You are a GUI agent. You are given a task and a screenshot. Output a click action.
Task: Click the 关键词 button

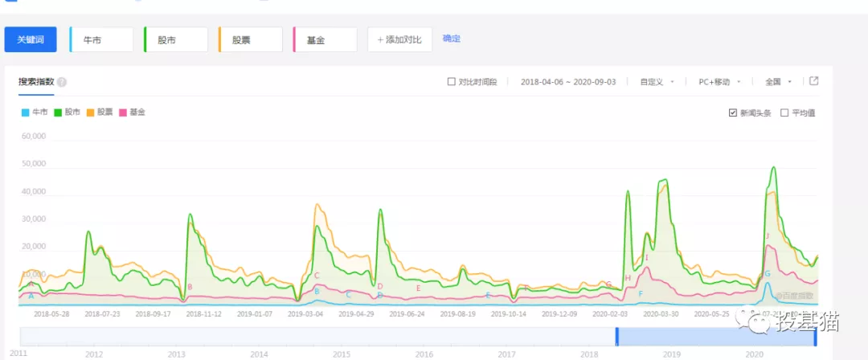(31, 40)
